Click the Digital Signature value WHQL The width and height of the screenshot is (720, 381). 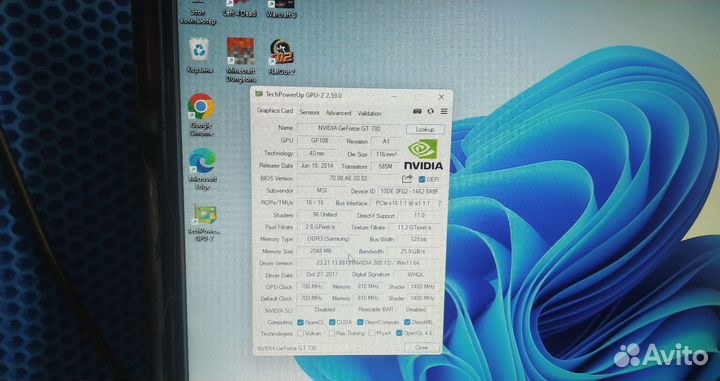coord(416,275)
